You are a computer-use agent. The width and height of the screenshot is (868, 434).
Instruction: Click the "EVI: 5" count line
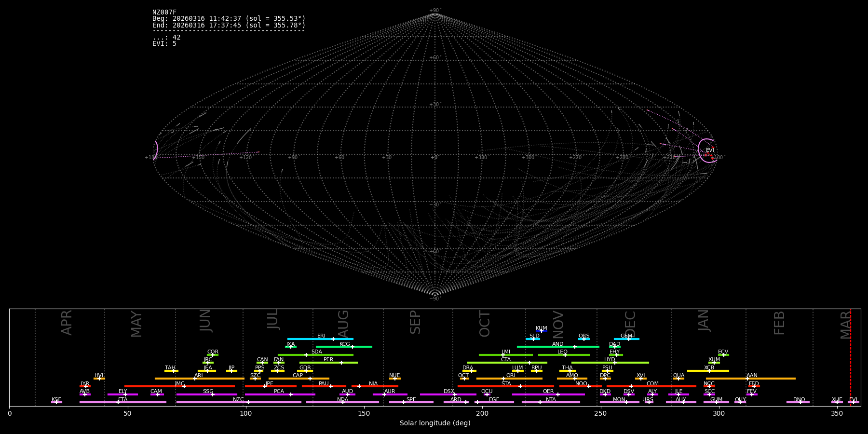click(164, 44)
